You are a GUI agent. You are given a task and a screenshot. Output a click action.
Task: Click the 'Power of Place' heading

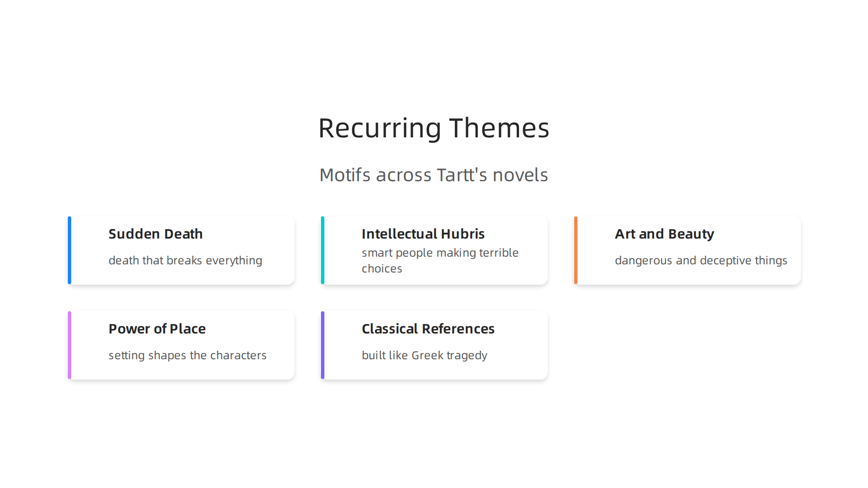pos(157,329)
